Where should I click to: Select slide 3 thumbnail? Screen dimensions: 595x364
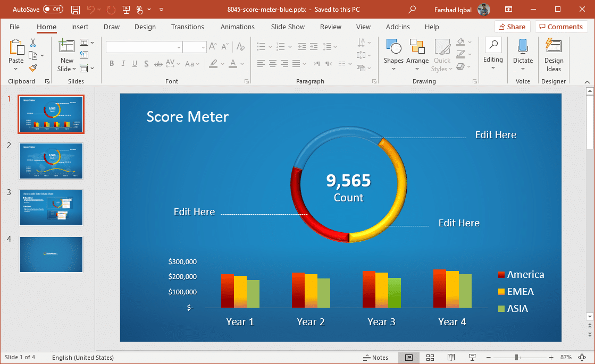tap(51, 208)
